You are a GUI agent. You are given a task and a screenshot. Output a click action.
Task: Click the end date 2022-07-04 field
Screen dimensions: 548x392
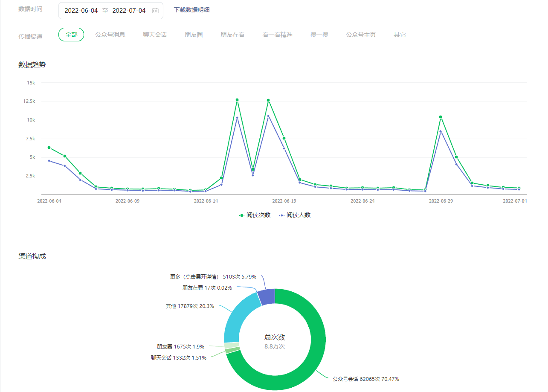coord(129,11)
